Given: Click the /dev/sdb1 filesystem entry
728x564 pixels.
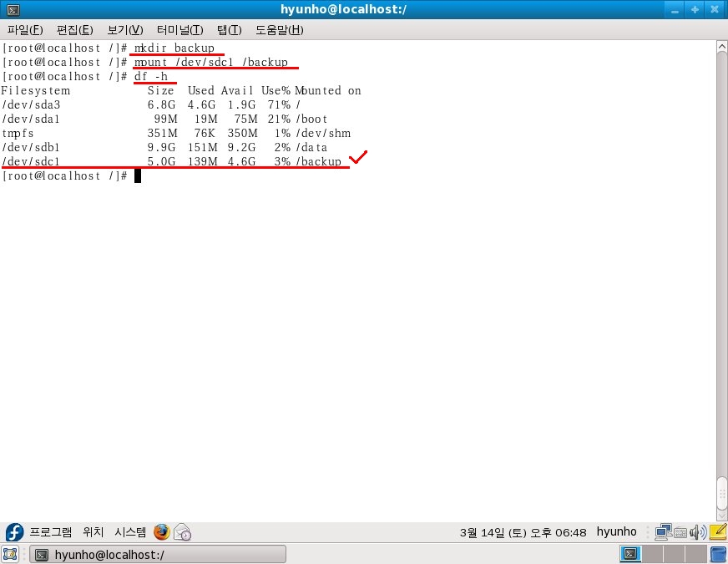Looking at the screenshot, I should coord(31,147).
